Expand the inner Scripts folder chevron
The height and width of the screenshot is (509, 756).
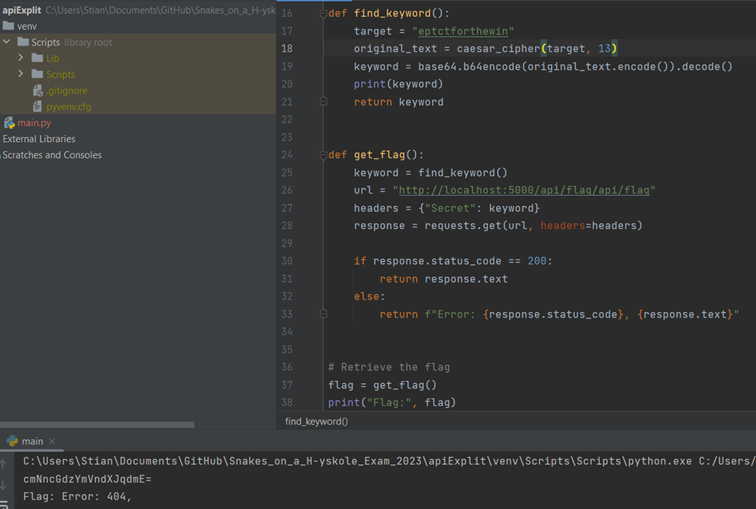(x=21, y=74)
